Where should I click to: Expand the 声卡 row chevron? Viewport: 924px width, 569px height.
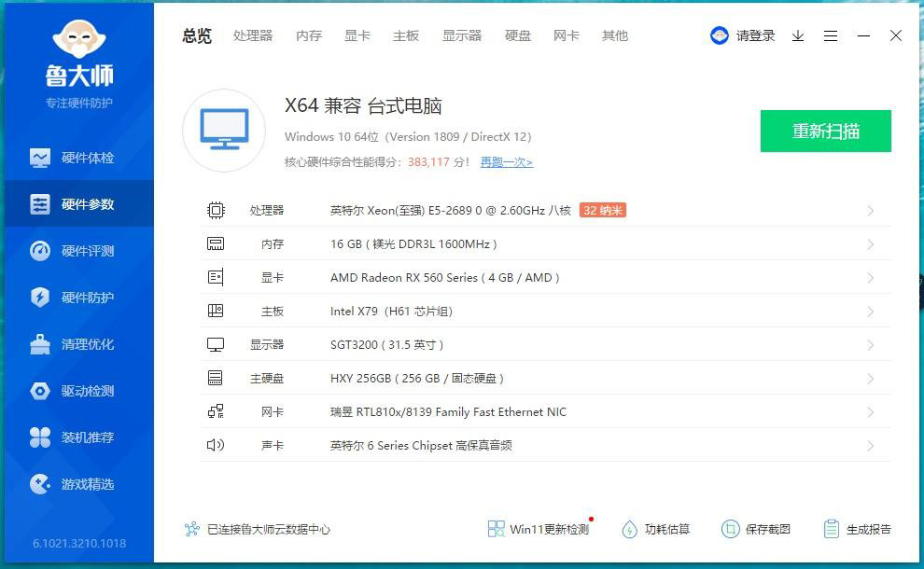(x=871, y=446)
